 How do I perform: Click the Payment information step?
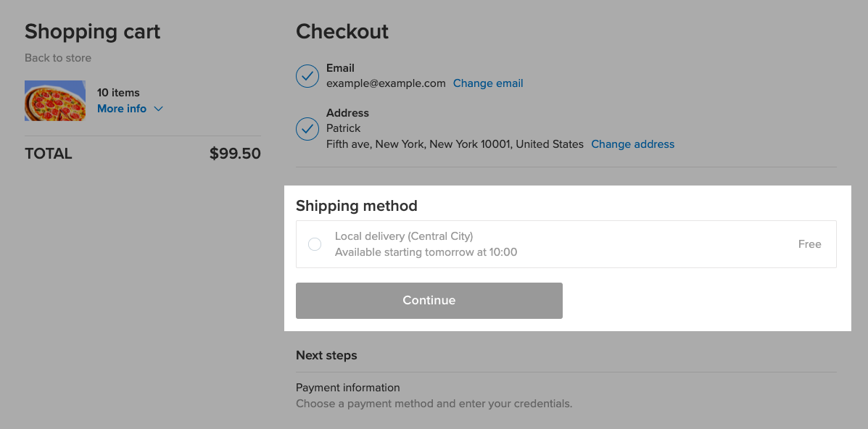tap(348, 388)
